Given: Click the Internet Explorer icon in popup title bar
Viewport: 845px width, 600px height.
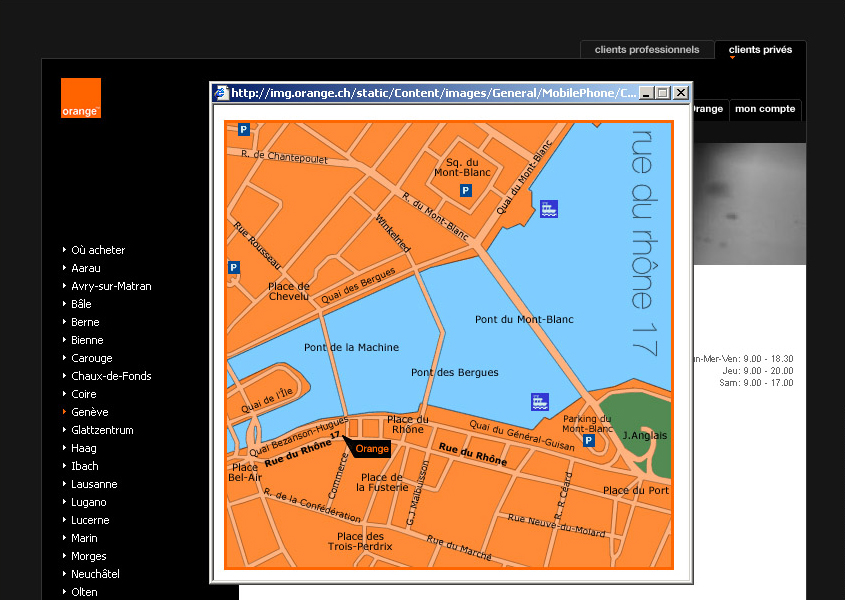Looking at the screenshot, I should pos(221,93).
